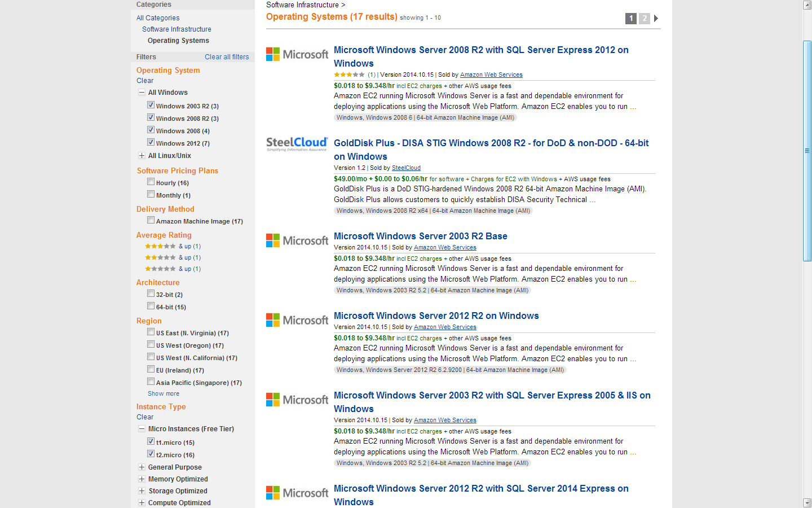
Task: Uncheck t1.micro instance type
Action: (151, 441)
